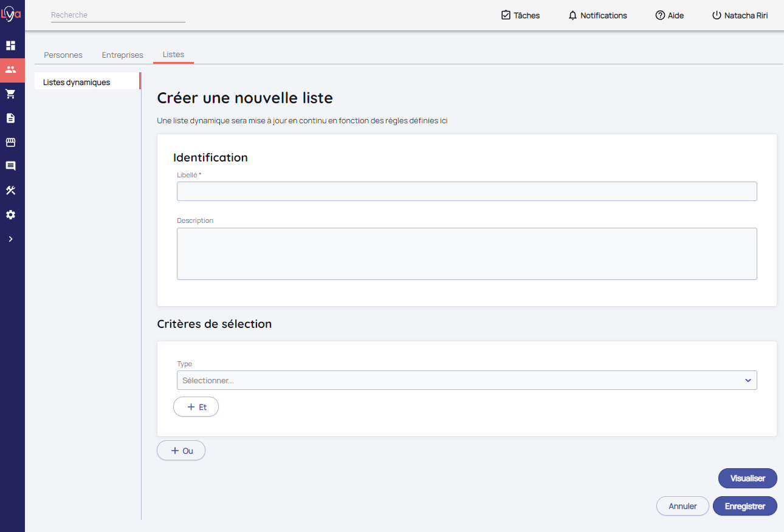784x532 pixels.
Task: Add an Et condition
Action: [x=196, y=407]
